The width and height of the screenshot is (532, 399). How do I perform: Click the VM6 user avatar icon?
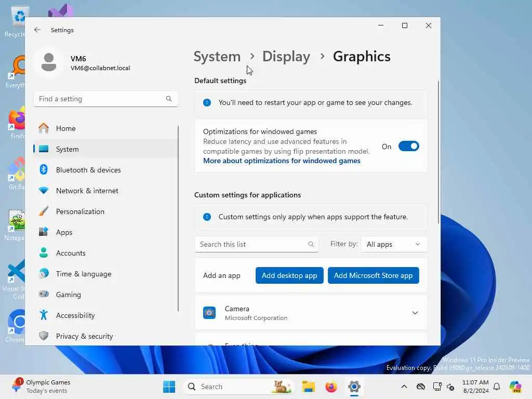[x=49, y=62]
